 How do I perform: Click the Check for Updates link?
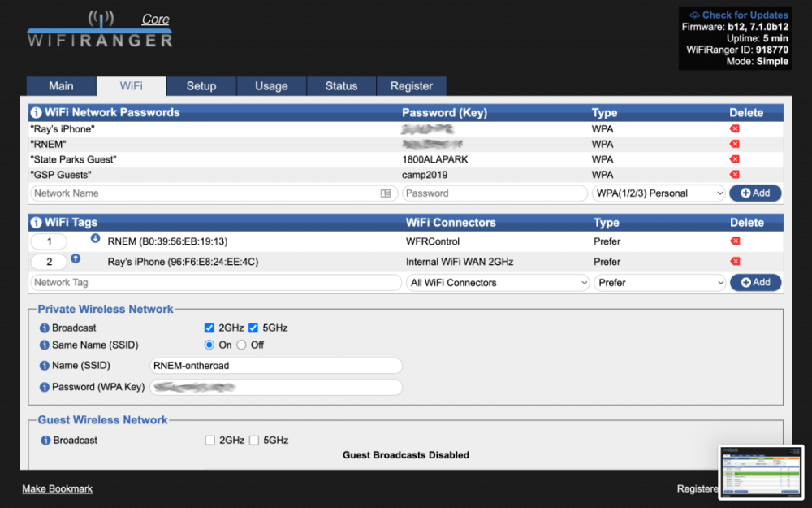(737, 15)
